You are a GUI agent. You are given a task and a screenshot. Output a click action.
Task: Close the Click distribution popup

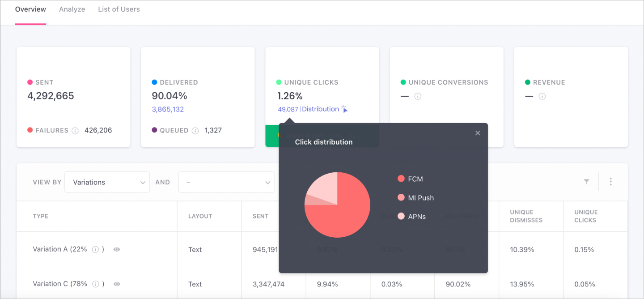[478, 133]
